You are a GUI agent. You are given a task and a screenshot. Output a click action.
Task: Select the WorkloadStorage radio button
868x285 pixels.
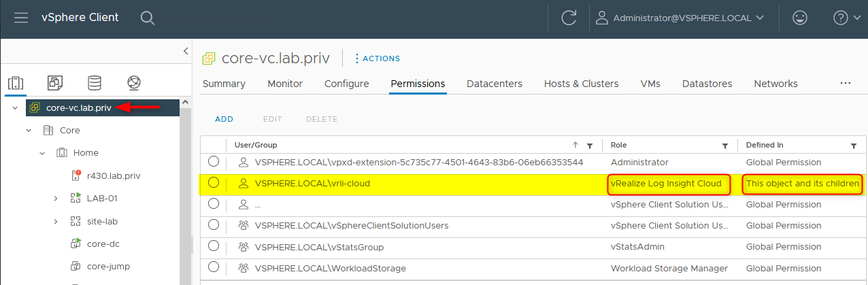coord(214,268)
